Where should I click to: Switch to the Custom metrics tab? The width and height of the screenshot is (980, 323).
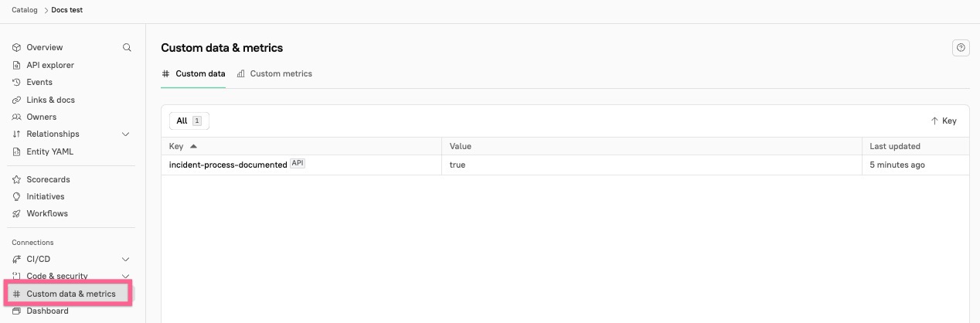pyautogui.click(x=274, y=74)
